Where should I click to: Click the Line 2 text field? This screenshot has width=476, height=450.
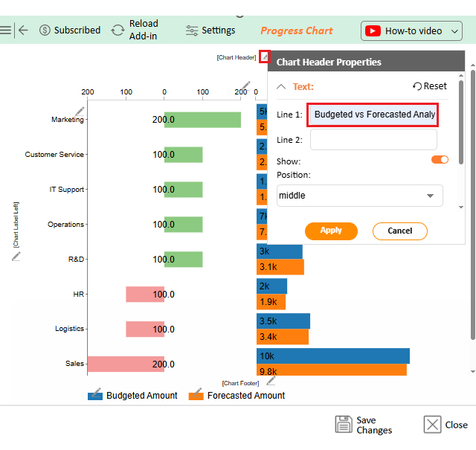(373, 140)
